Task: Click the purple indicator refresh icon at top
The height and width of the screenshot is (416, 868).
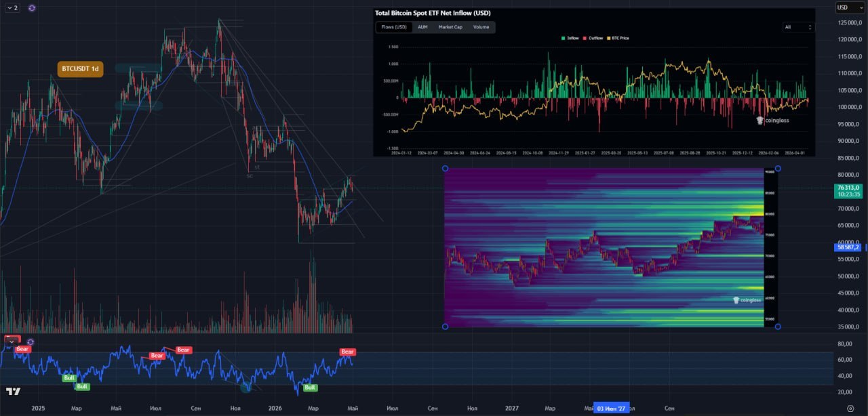Action: [x=32, y=7]
